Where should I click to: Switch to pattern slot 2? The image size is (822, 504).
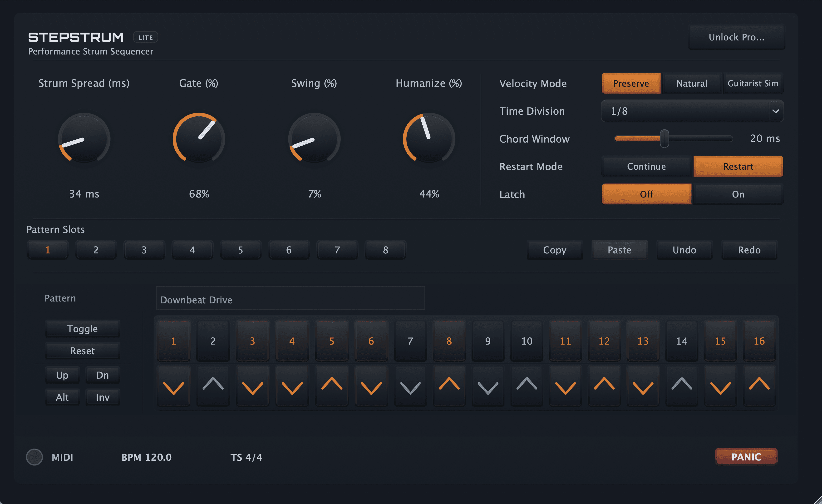click(96, 250)
